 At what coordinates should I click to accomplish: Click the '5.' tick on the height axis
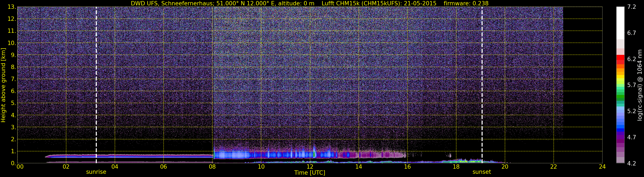[13, 103]
